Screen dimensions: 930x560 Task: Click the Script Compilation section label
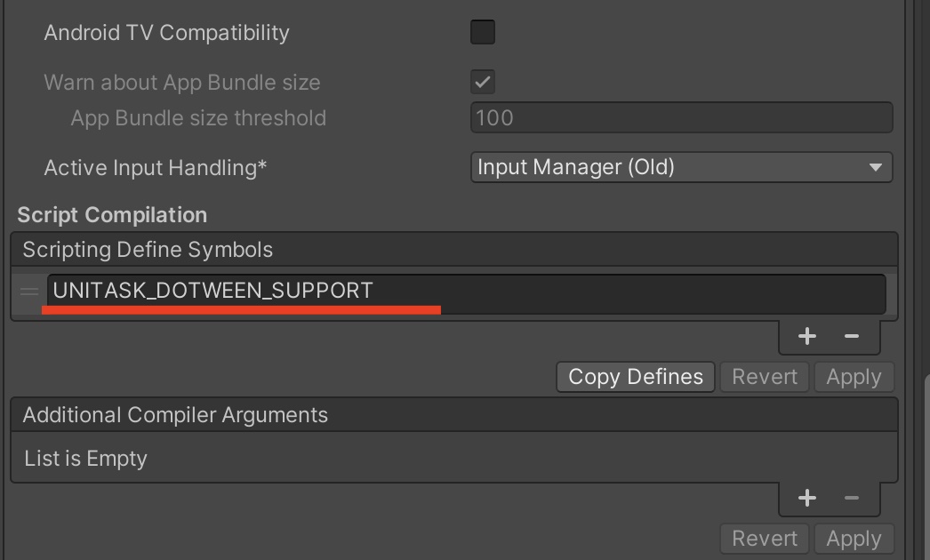pyautogui.click(x=111, y=214)
